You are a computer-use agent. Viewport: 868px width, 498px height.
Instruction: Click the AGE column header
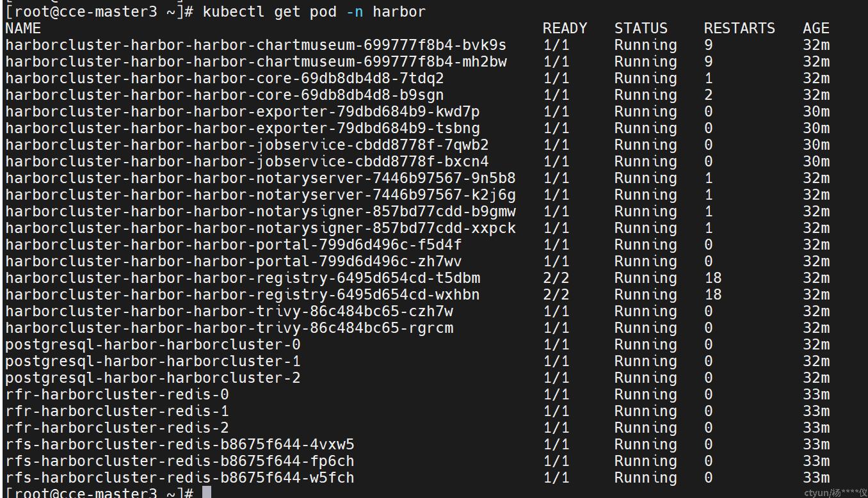point(816,28)
